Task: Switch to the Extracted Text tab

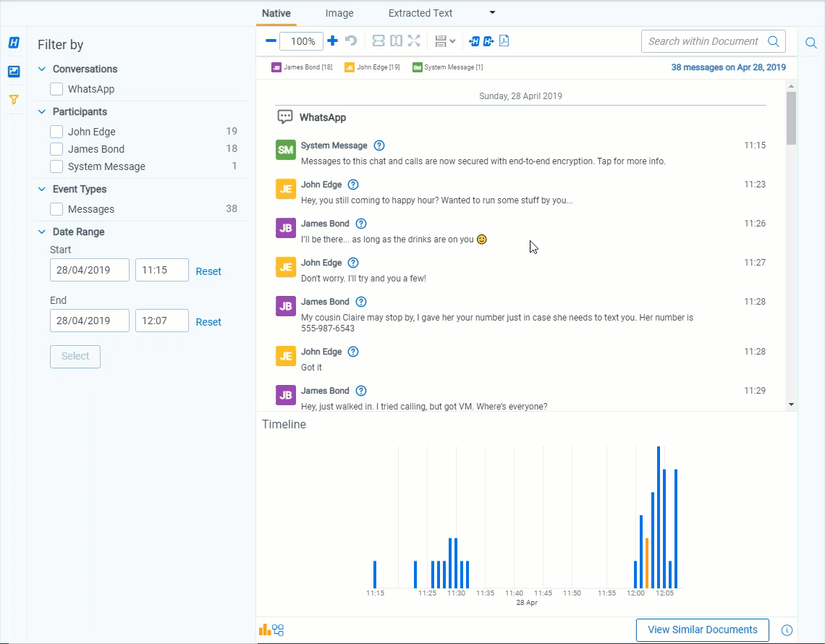Action: click(420, 13)
